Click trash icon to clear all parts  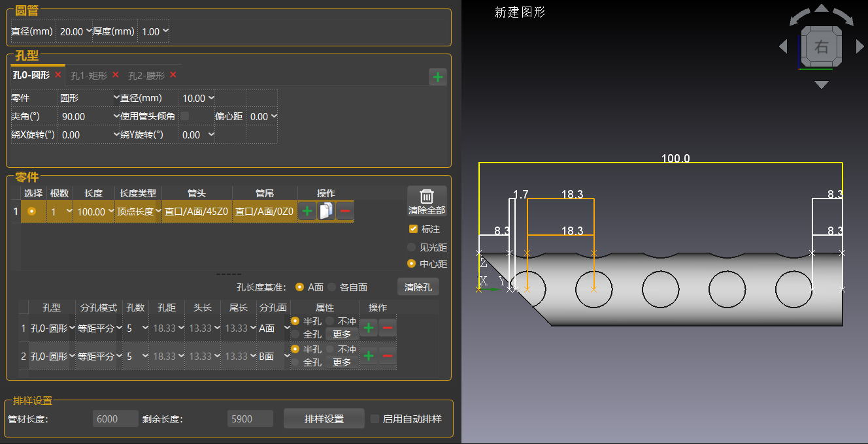(426, 200)
